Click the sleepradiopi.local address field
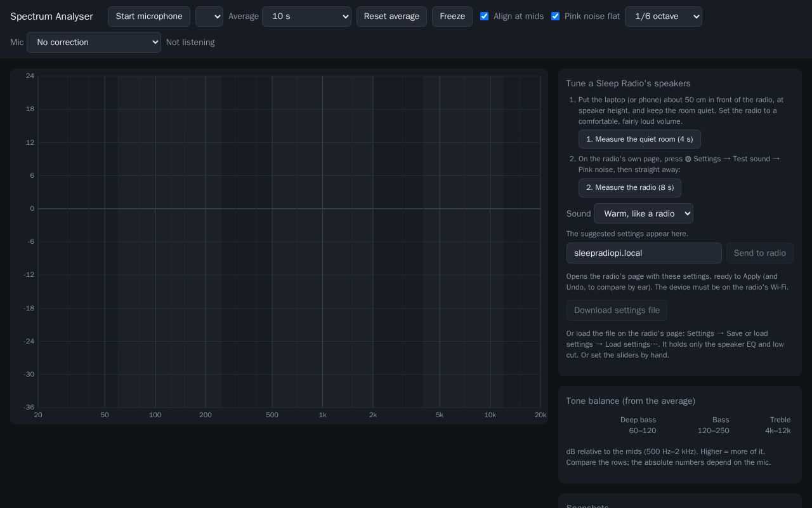 point(644,253)
